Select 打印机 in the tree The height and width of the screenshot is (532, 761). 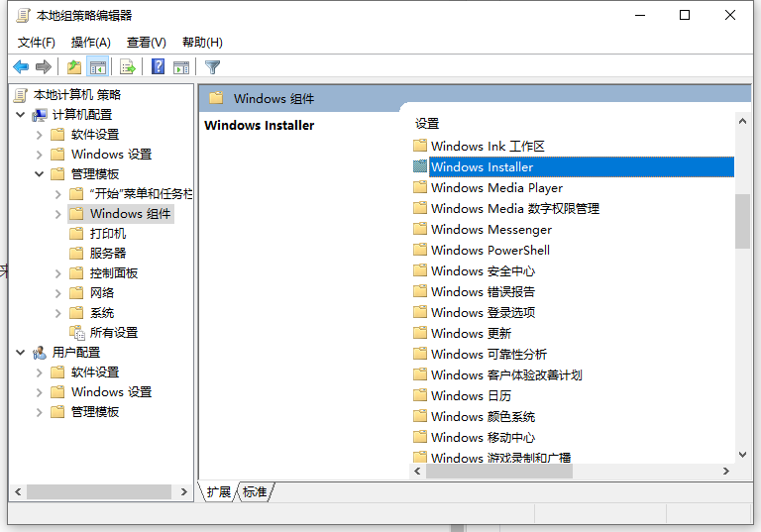(x=107, y=234)
